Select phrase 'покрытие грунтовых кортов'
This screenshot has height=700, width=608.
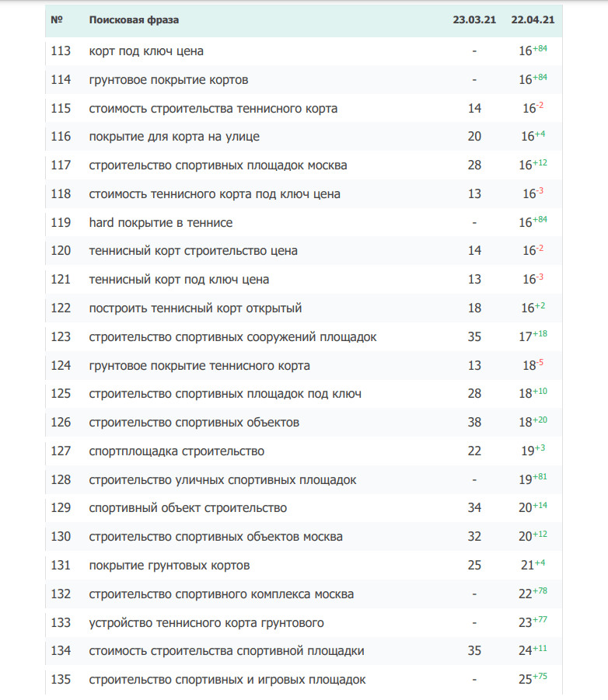click(x=169, y=565)
